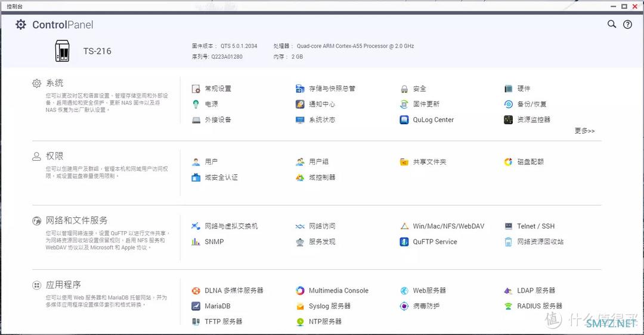Open 常规设置 general settings icon
The width and height of the screenshot is (644, 335).
click(196, 88)
